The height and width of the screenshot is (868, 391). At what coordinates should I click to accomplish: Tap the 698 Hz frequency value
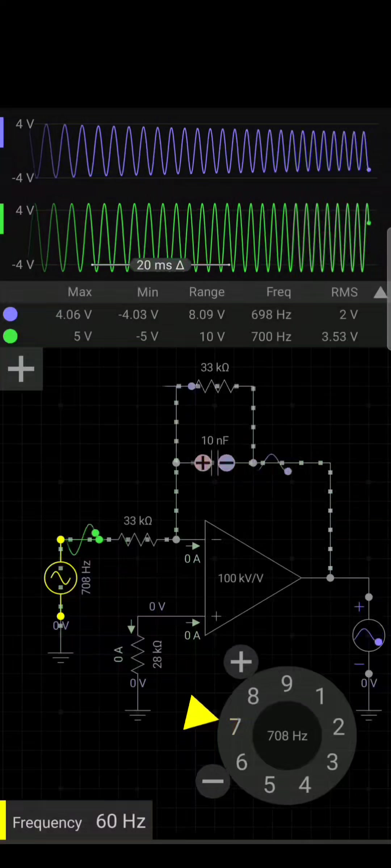coord(271,314)
